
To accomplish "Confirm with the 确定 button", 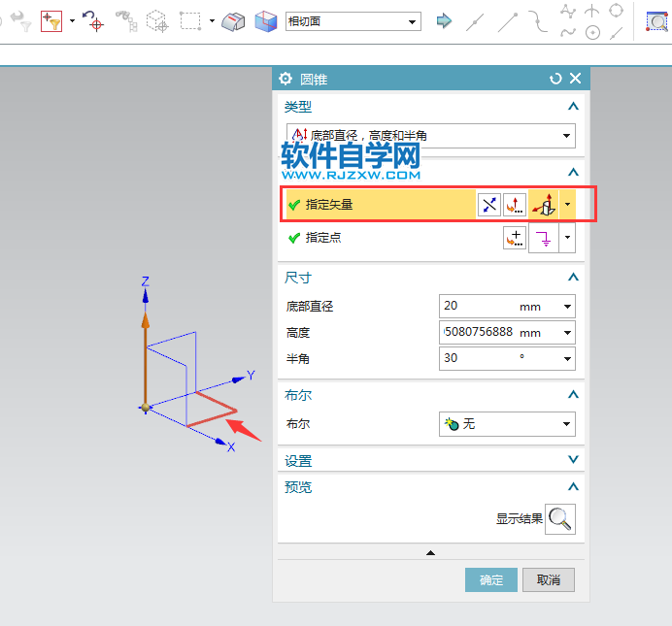I will point(491,580).
